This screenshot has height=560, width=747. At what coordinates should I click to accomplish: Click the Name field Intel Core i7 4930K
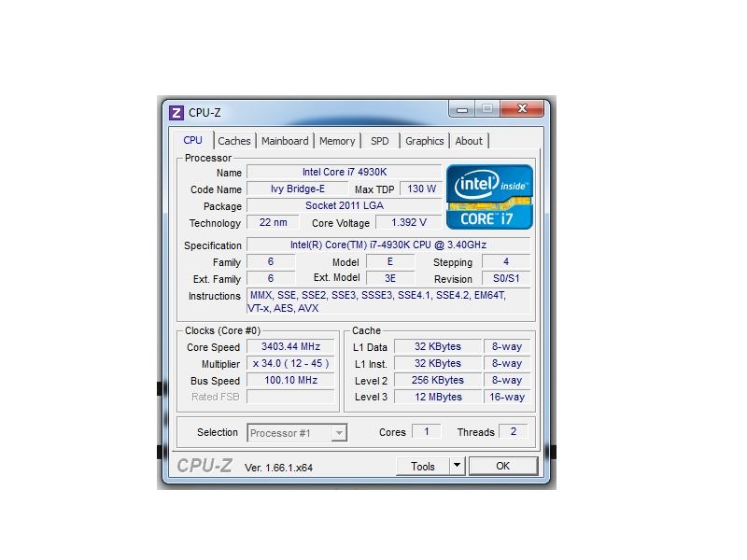tap(344, 172)
